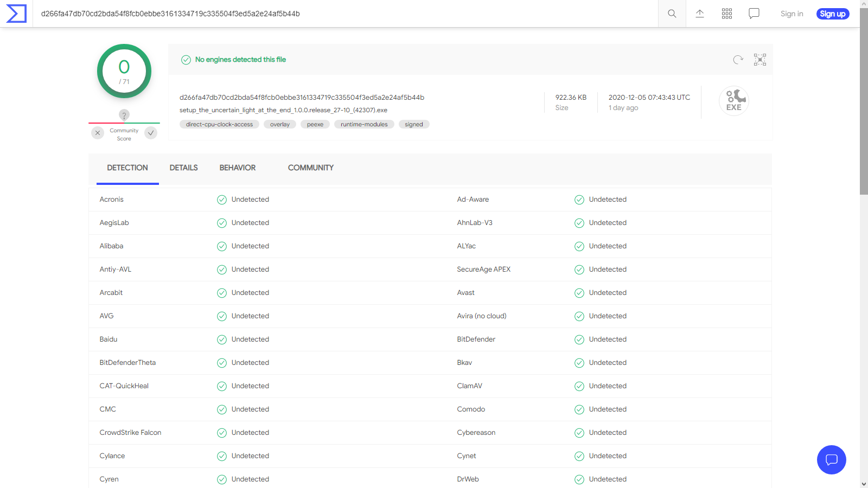Vote negative with the community X button
This screenshot has height=488, width=868.
(98, 133)
